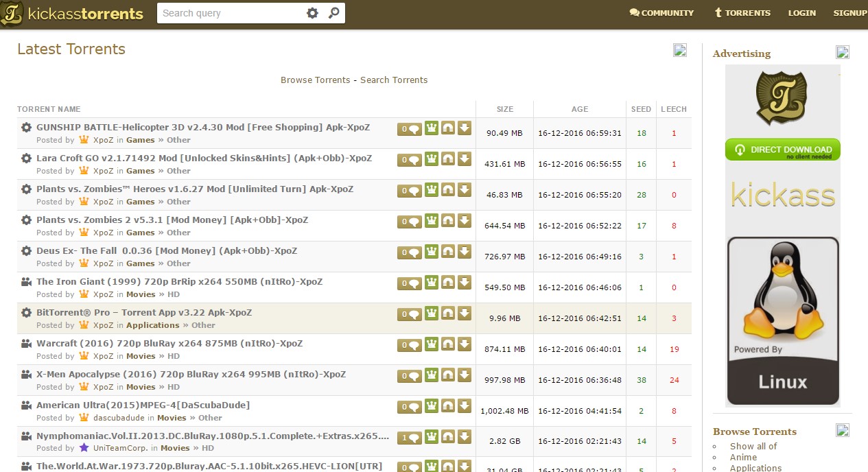Open Applications category in BitTorrent Pro row
The width and height of the screenshot is (868, 472).
tap(152, 325)
